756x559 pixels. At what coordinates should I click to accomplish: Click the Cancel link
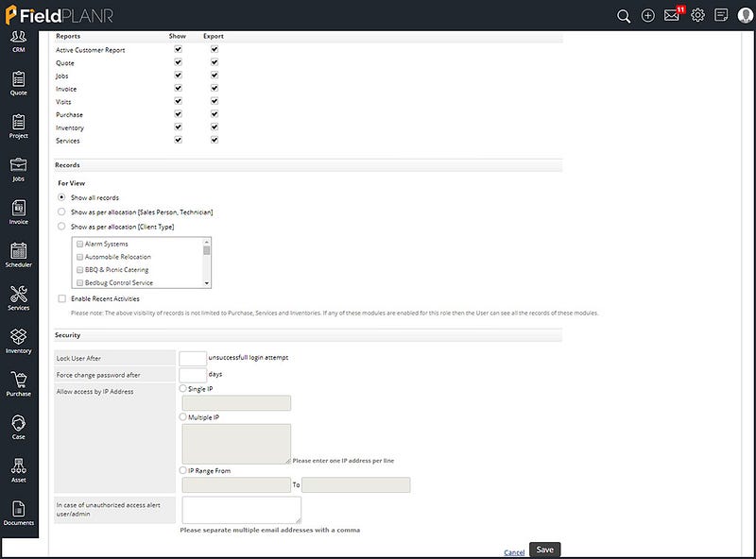514,552
